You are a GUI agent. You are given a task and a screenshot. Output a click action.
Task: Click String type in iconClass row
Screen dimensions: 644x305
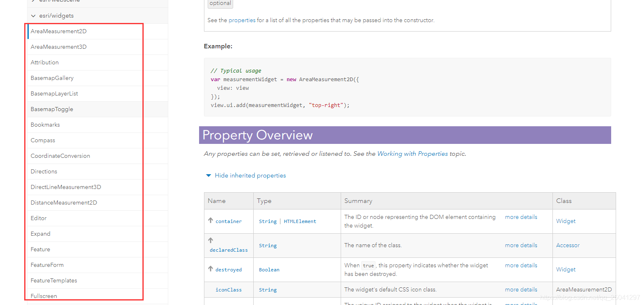pos(268,290)
